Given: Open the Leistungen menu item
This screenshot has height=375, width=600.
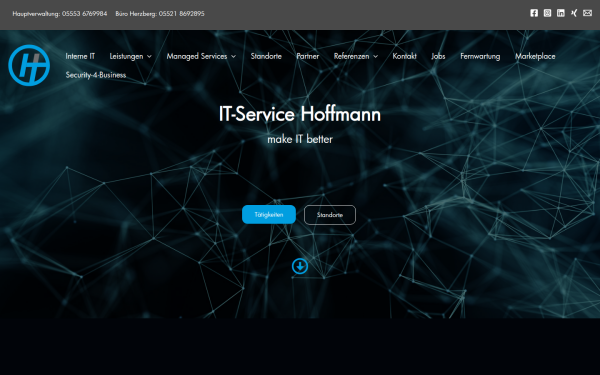Looking at the screenshot, I should [x=126, y=56].
